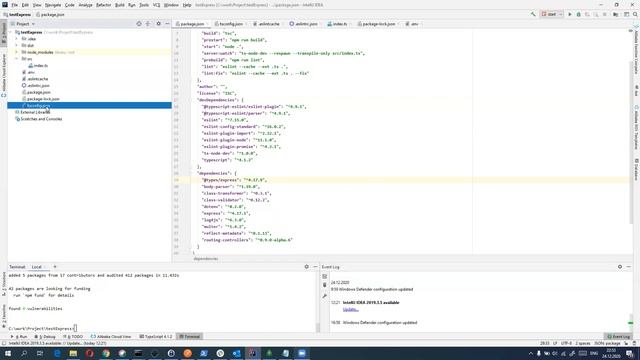Click the 2 spaces indent status entry
Screen dimensions: 640x360
tap(582, 343)
